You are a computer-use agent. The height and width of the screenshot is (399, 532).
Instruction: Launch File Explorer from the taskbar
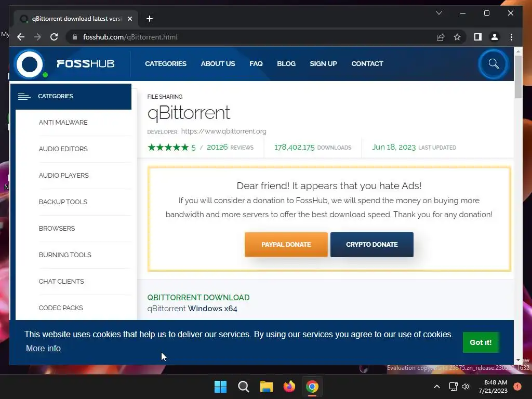tap(267, 387)
